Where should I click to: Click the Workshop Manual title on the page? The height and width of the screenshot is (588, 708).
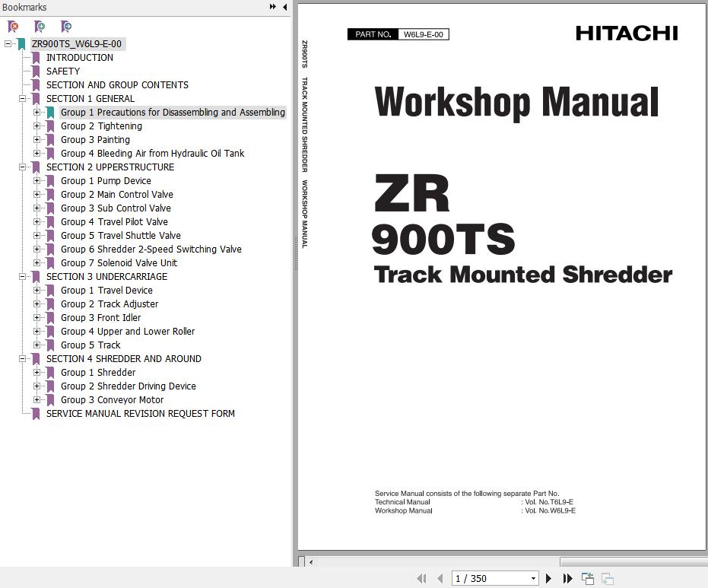point(516,103)
